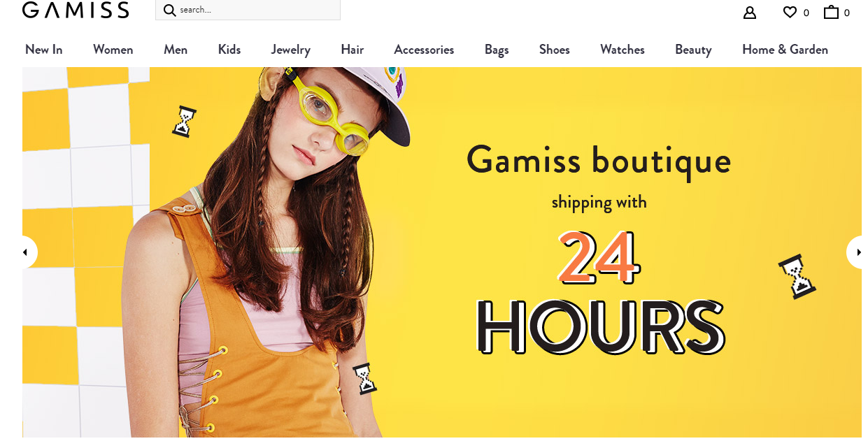
Task: Open the New In menu
Action: [44, 50]
